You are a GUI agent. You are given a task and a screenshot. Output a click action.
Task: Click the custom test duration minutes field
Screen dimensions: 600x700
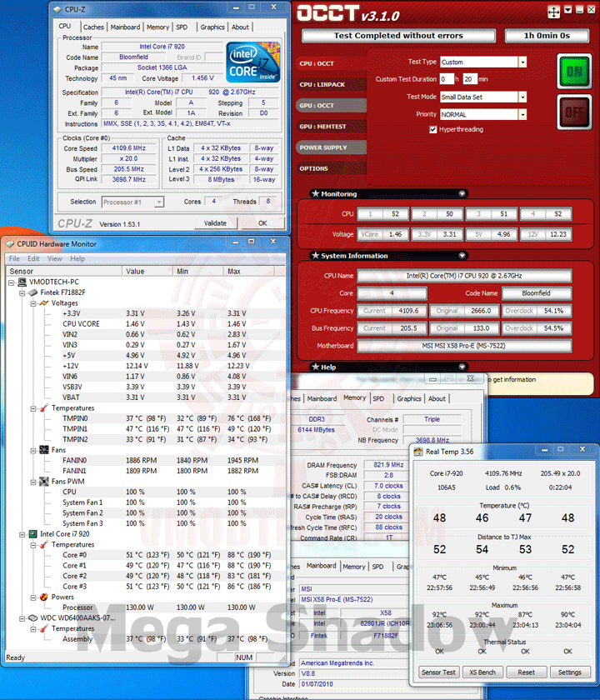[470, 79]
